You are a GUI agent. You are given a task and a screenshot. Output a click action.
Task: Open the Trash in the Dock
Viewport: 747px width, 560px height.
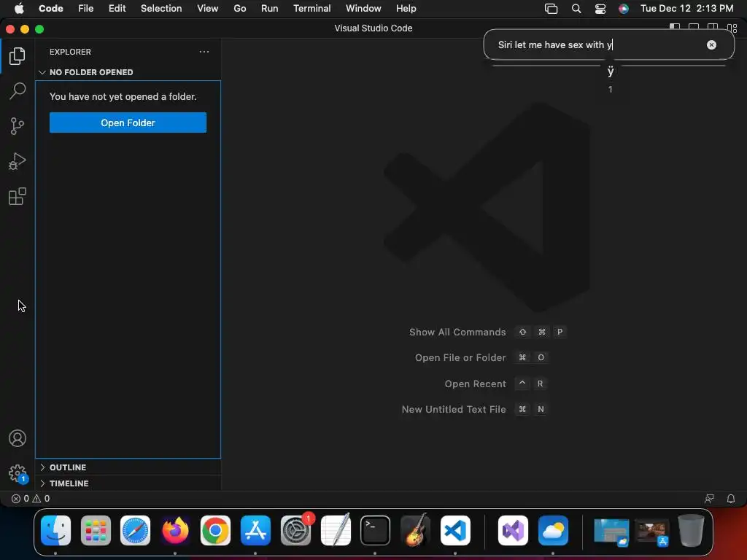[691, 531]
